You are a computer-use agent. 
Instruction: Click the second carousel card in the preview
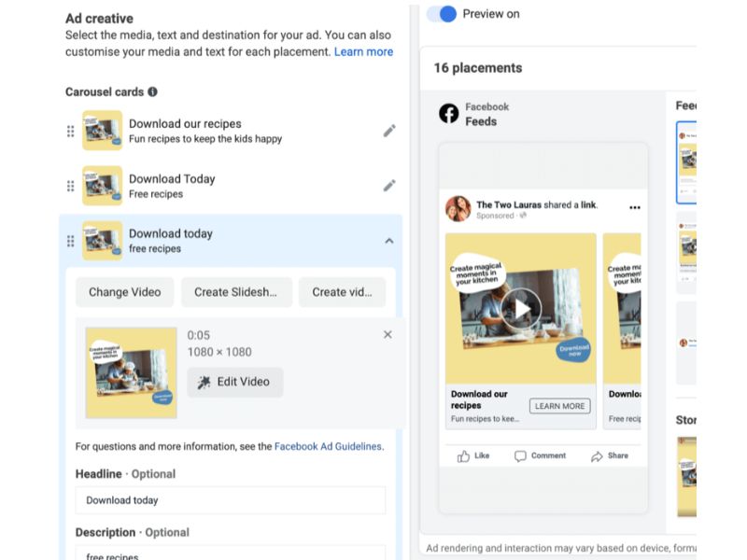pyautogui.click(x=622, y=331)
